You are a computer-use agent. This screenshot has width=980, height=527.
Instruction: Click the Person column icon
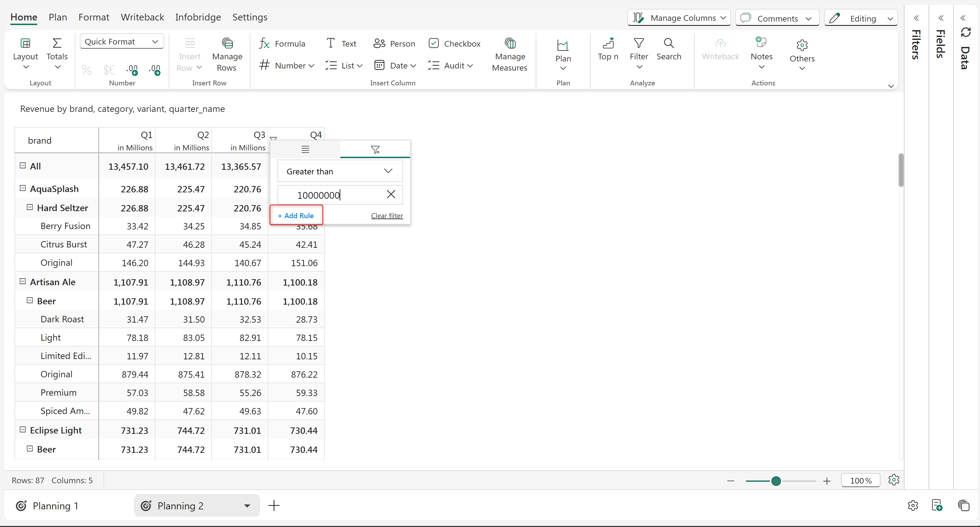click(379, 43)
